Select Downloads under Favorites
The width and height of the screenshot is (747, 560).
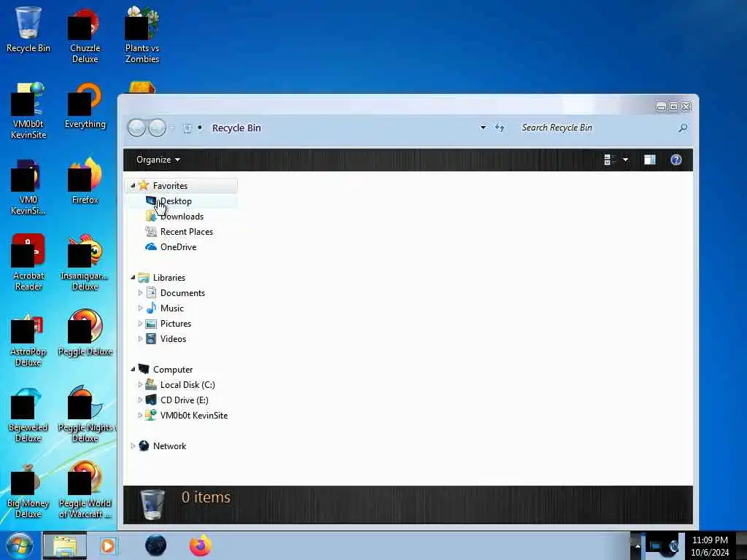182,216
